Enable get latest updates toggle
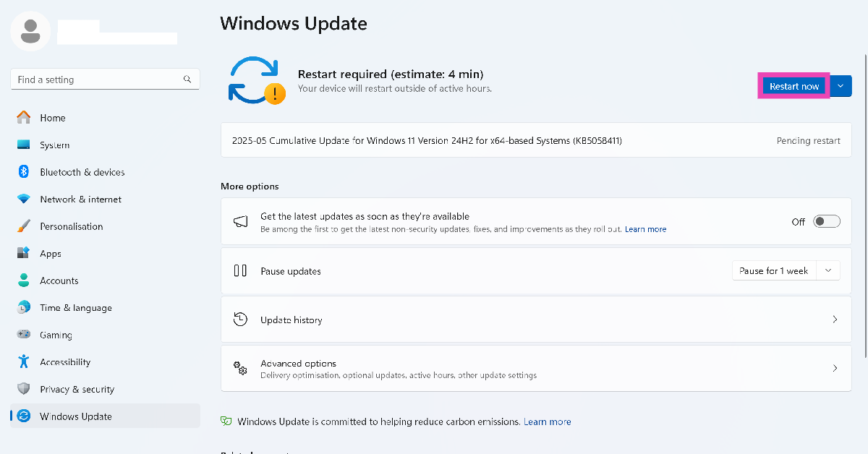 coord(827,221)
